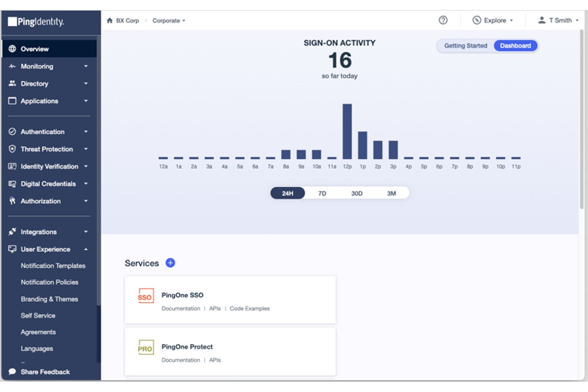The image size is (588, 392).
Task: Click the Directory people icon
Action: pos(12,83)
